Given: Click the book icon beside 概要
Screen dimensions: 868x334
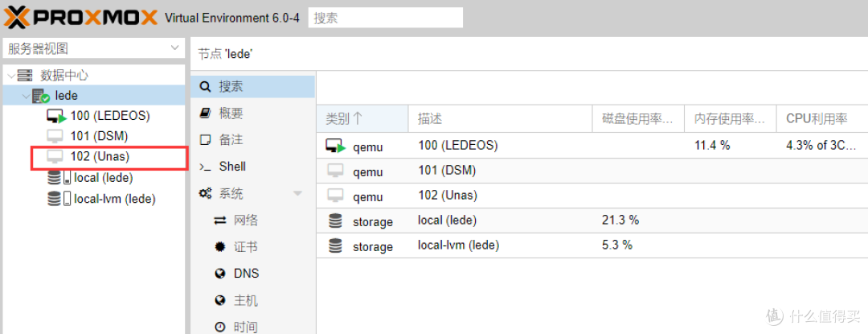Looking at the screenshot, I should [x=205, y=113].
